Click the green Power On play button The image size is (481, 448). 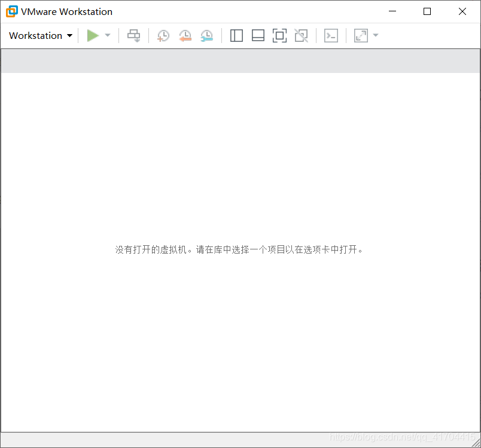point(93,35)
